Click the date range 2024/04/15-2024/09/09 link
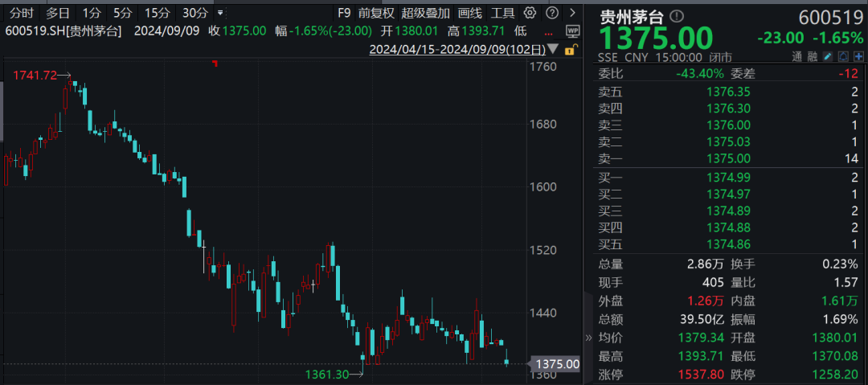 457,50
